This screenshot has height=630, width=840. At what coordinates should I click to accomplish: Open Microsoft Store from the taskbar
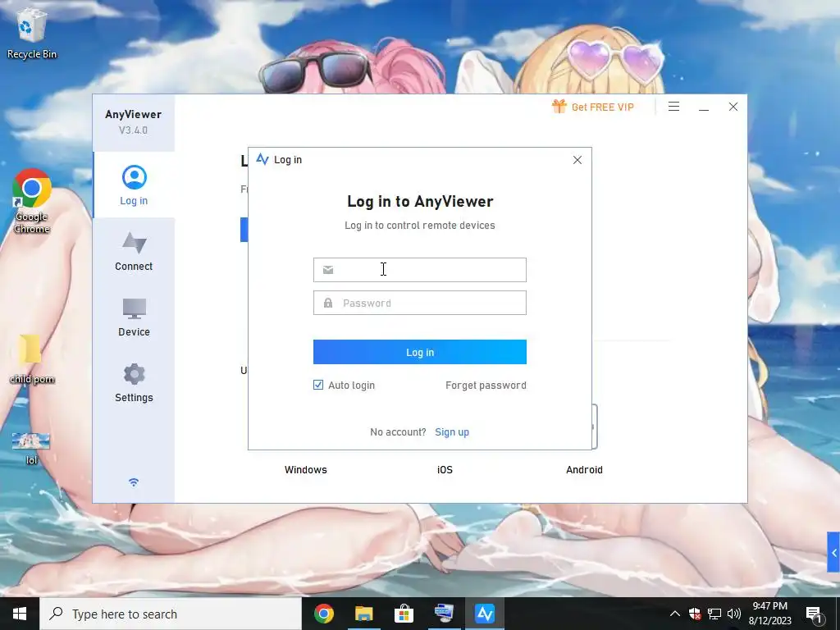pos(404,614)
